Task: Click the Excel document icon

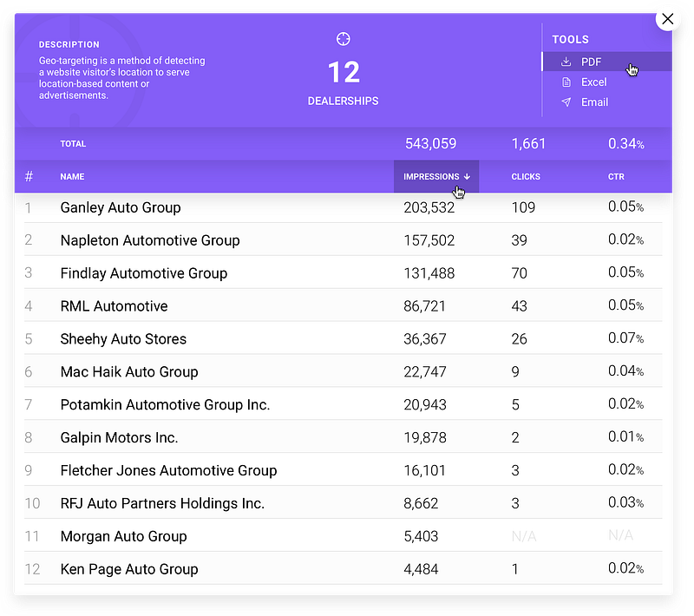Action: 566,82
